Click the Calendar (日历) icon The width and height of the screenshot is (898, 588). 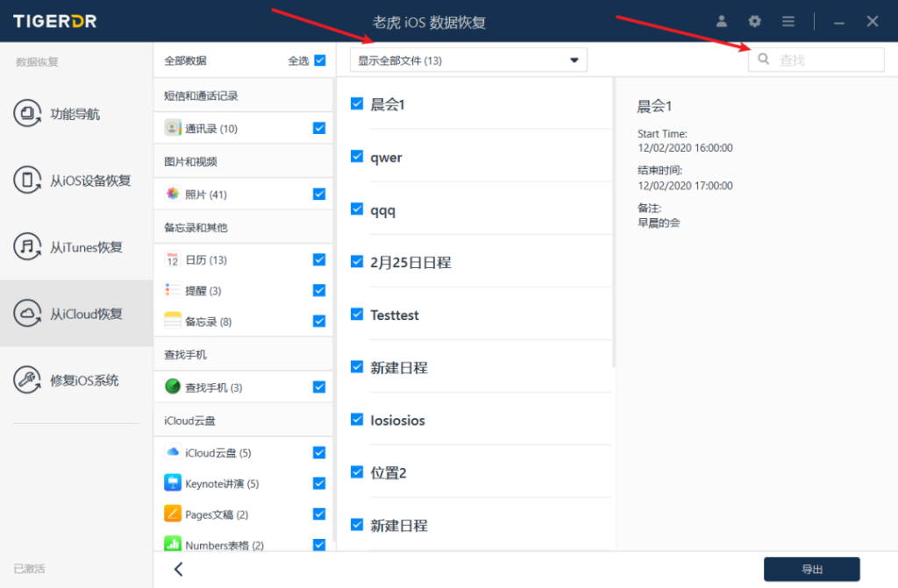coord(173,259)
